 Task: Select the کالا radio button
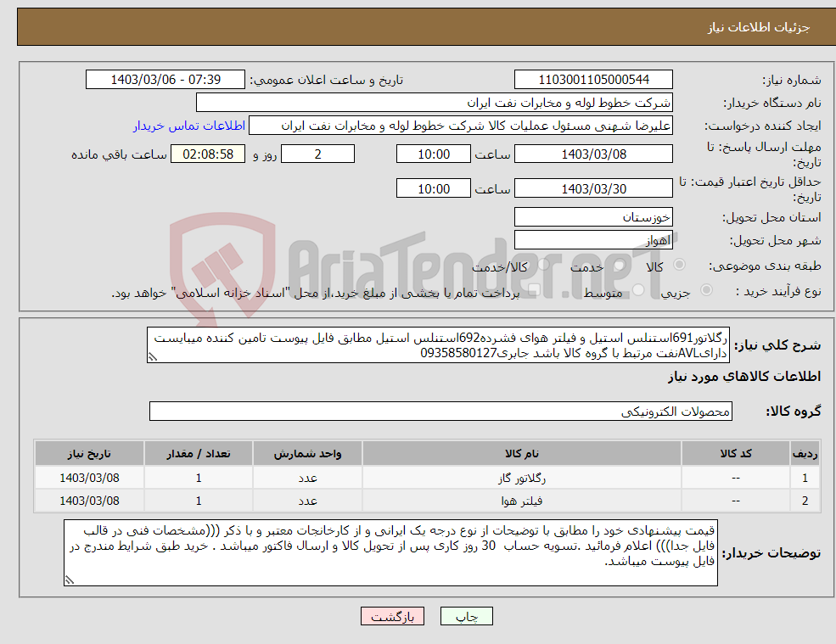click(679, 265)
